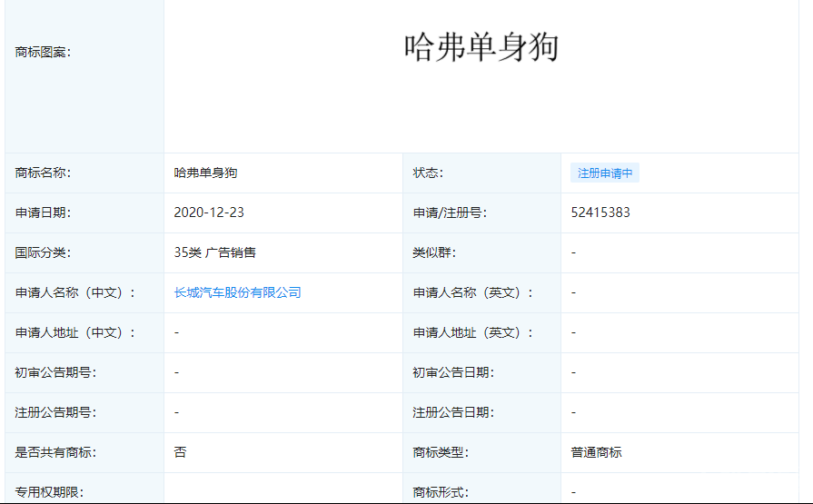Image resolution: width=813 pixels, height=504 pixels.
Task: Click the 注册公告期号 label
Action: tap(55, 412)
